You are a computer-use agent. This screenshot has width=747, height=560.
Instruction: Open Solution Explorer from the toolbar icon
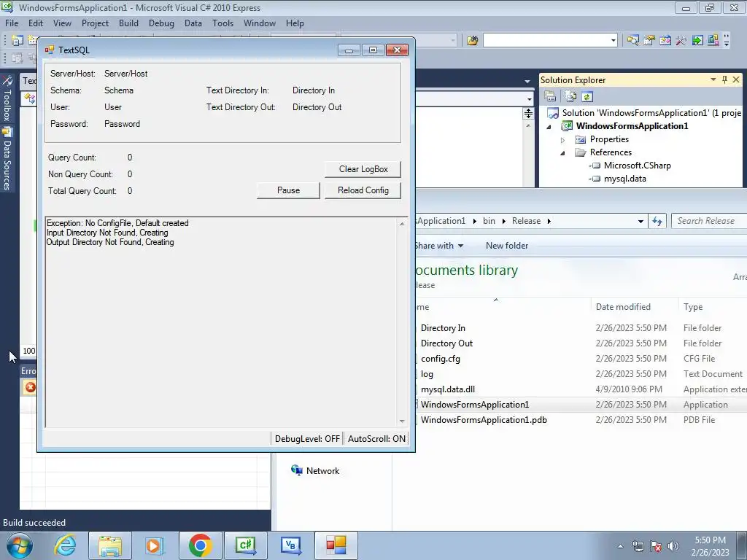point(632,41)
